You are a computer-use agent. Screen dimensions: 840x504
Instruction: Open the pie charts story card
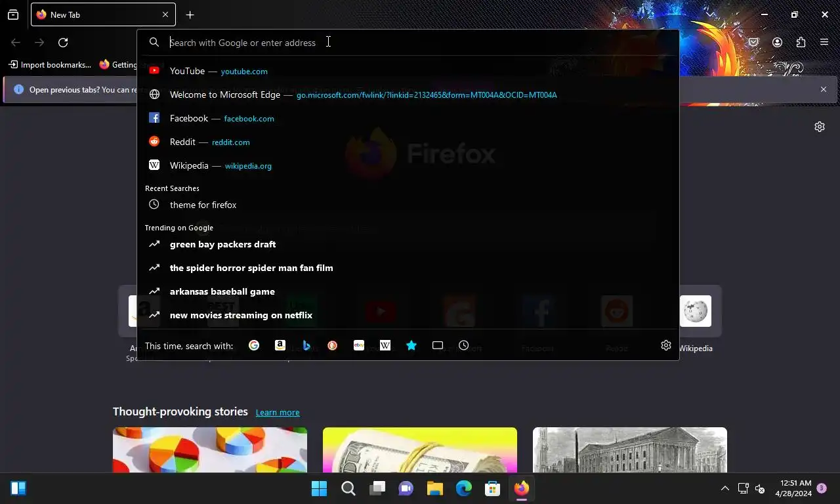coord(210,450)
